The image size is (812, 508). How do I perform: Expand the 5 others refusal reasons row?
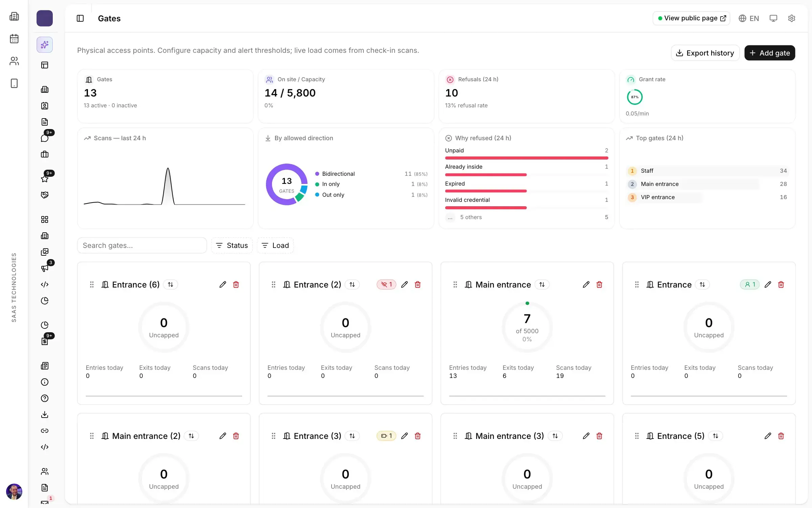526,217
